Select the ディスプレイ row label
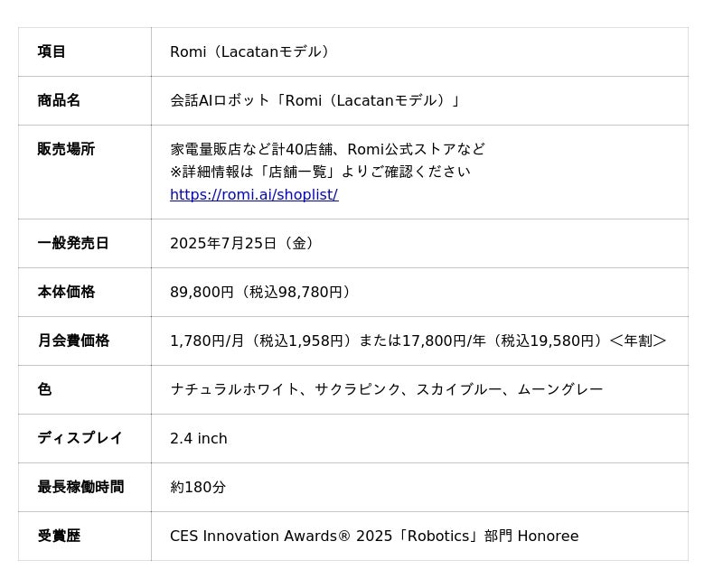 [80, 439]
